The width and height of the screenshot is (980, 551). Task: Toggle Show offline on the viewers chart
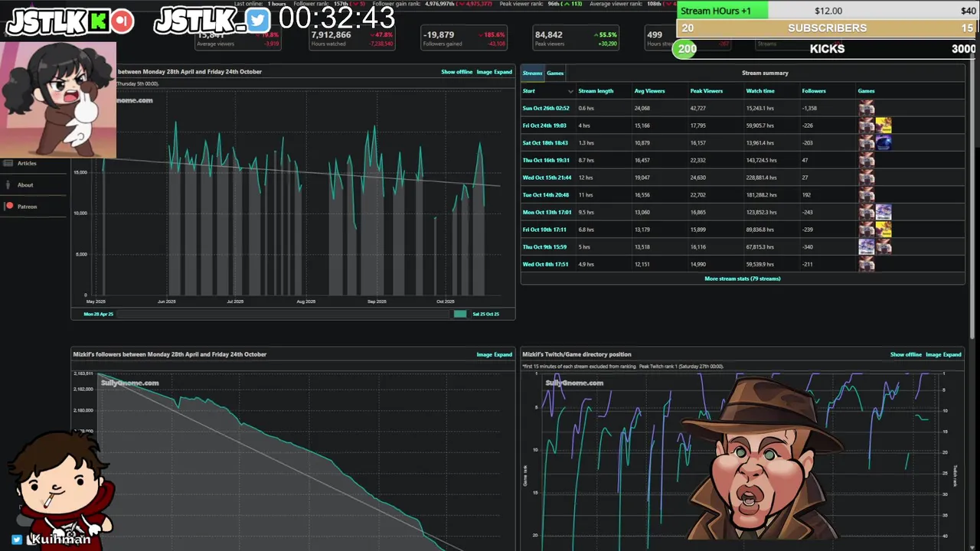[457, 72]
